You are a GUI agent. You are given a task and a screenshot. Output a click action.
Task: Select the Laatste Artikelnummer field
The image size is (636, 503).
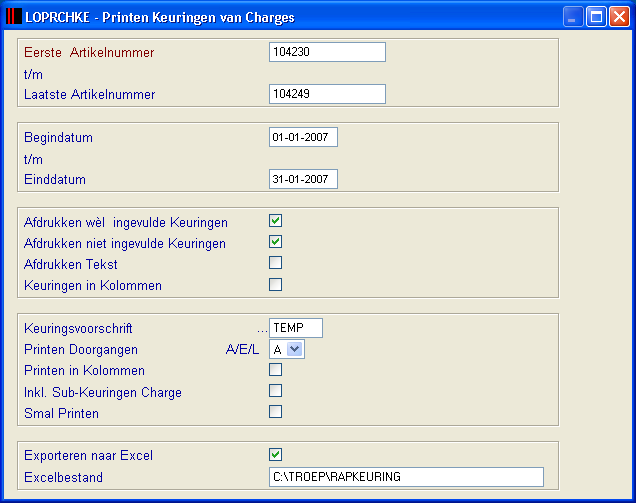pyautogui.click(x=327, y=94)
